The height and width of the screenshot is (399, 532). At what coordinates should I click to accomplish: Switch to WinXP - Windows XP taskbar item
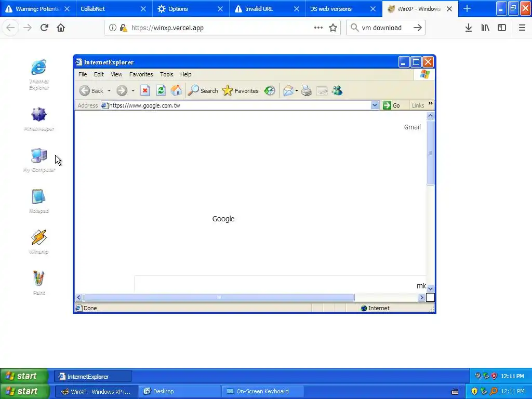click(96, 391)
